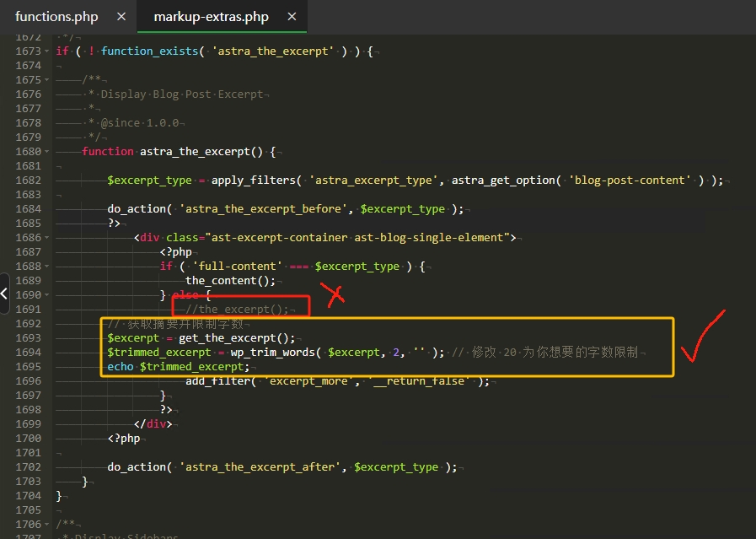Close the functions.php tab
Image resolution: width=756 pixels, height=539 pixels.
pos(121,16)
